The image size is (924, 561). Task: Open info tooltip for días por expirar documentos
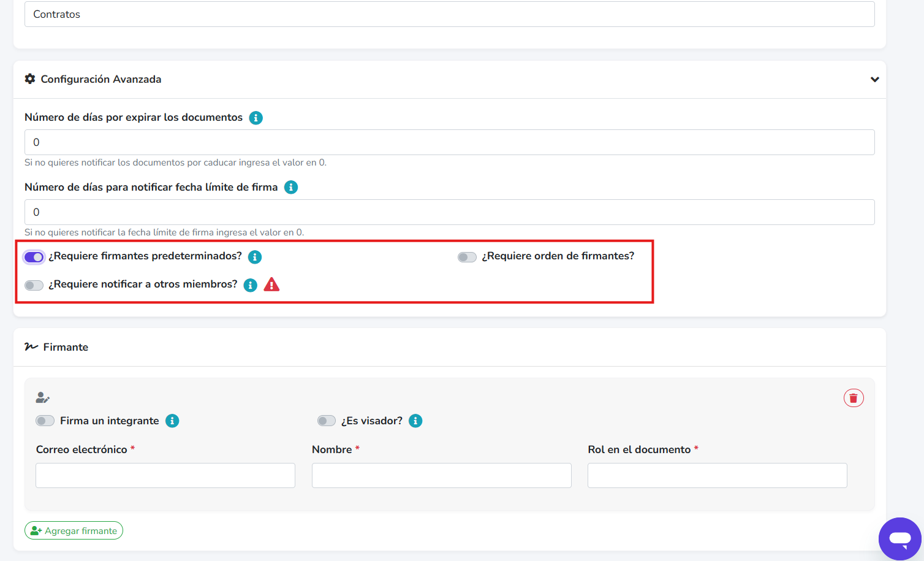click(x=256, y=118)
